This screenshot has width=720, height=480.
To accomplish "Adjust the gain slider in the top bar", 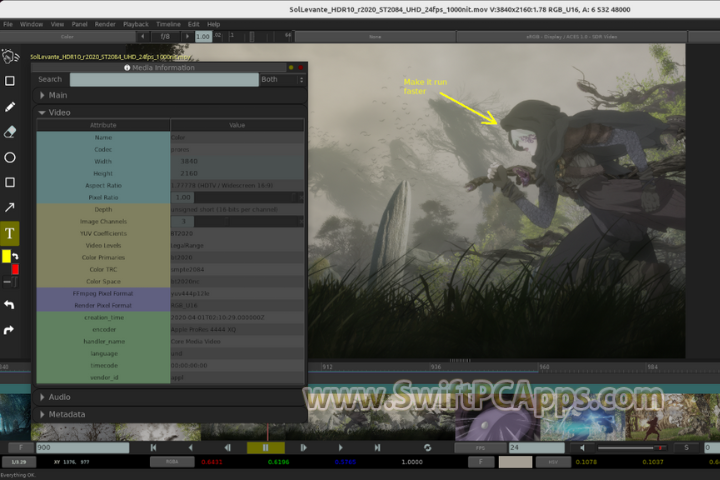I will click(x=253, y=36).
